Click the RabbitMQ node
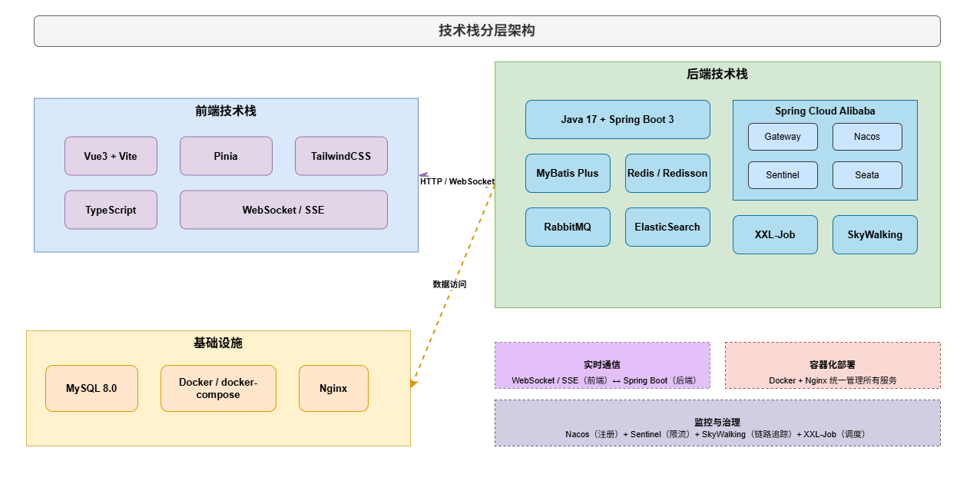Screen dimensions: 980x481 point(568,227)
